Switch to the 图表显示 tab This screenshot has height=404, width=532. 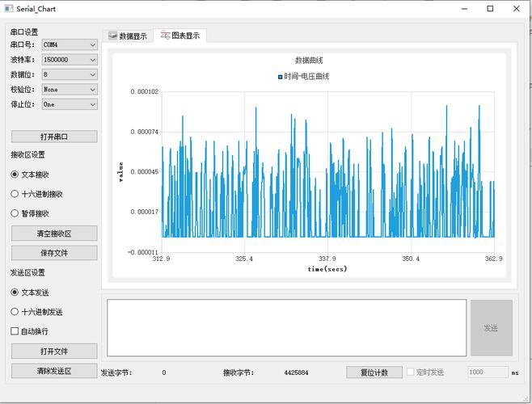tap(179, 36)
